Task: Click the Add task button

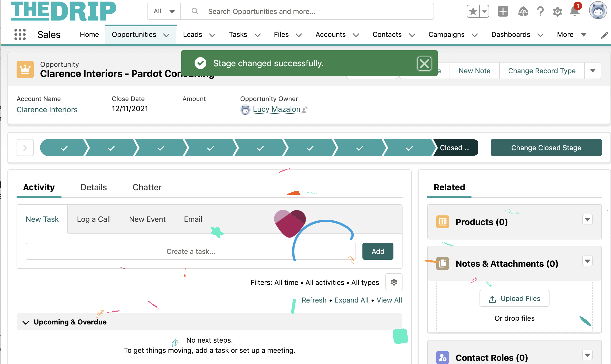Action: (378, 251)
